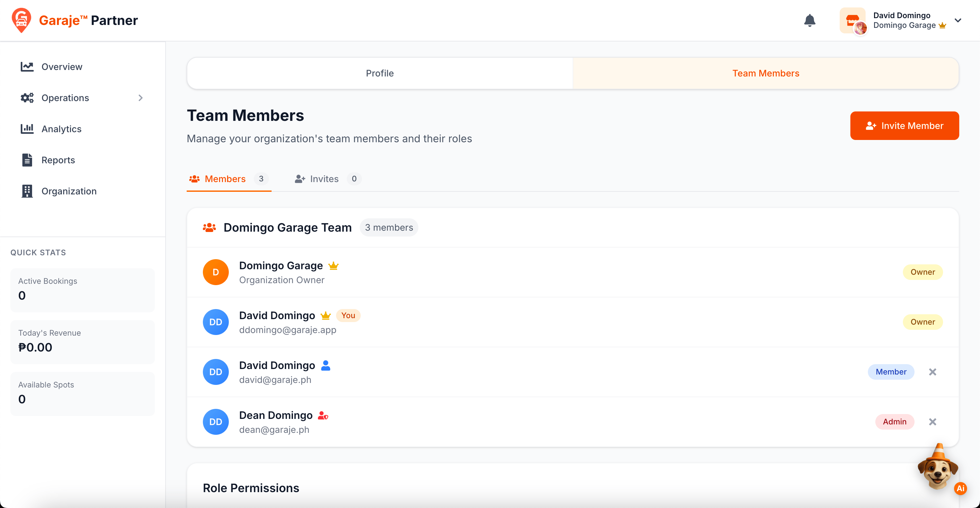Image resolution: width=980 pixels, height=508 pixels.
Task: Click the Garaje Partner brand title
Action: click(x=88, y=20)
